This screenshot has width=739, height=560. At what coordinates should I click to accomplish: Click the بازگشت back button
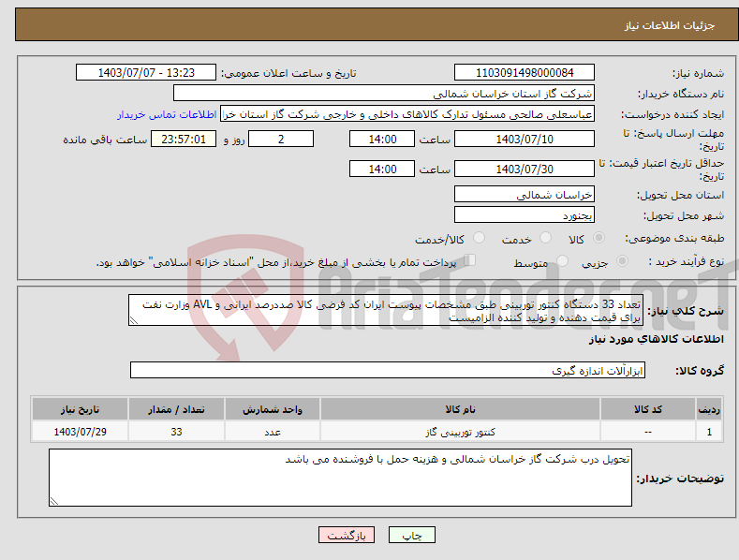347,535
